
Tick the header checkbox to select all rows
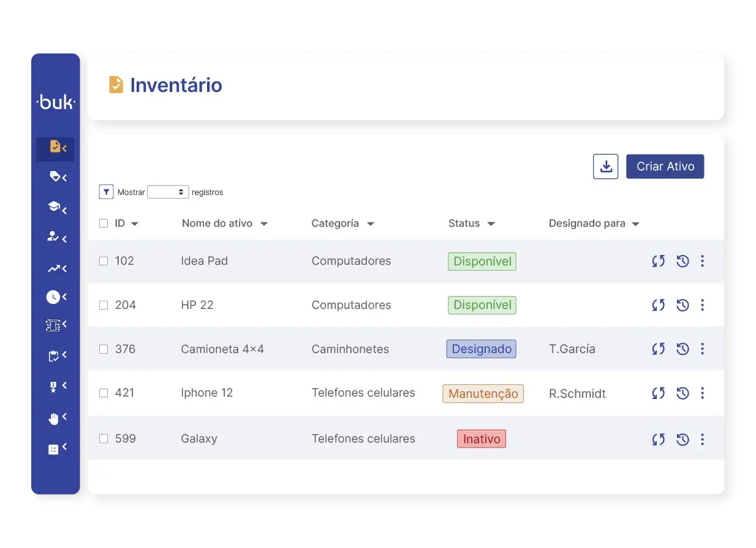point(103,223)
